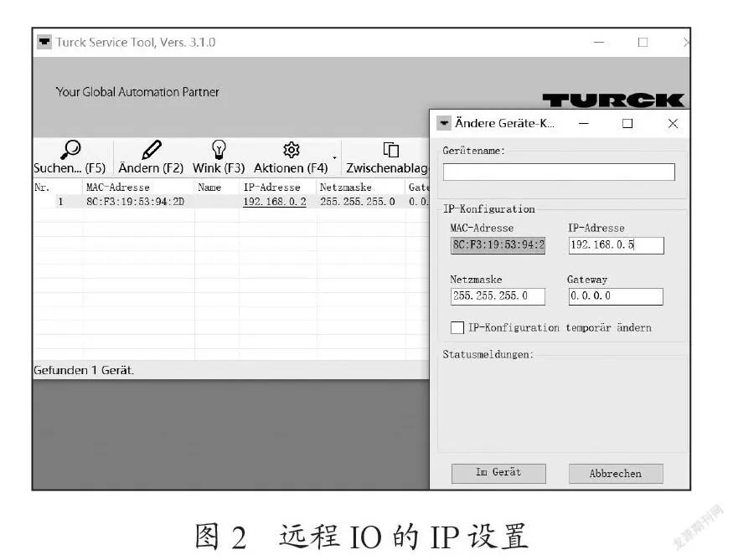
Task: Maximize the Turck Service Tool window
Action: [x=643, y=42]
